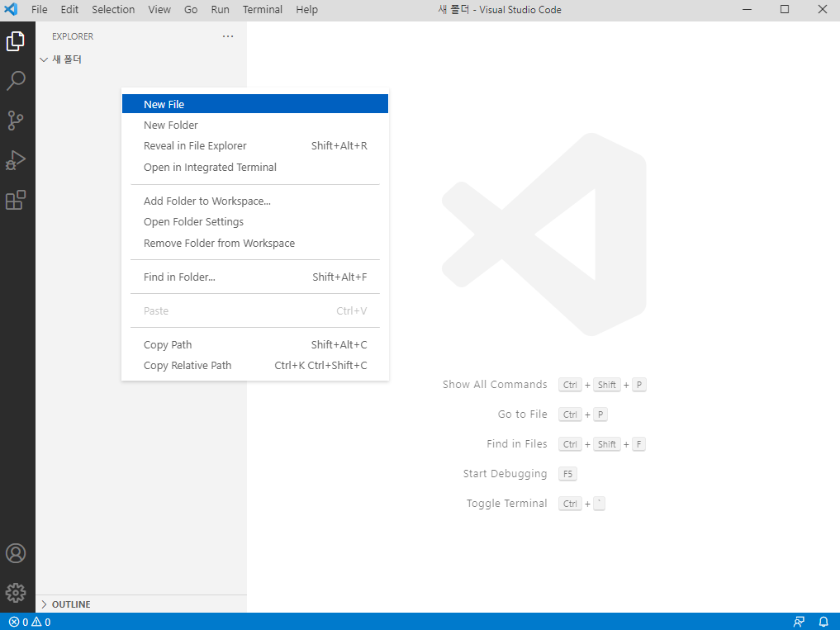Open the Source Control view icon

pos(16,121)
